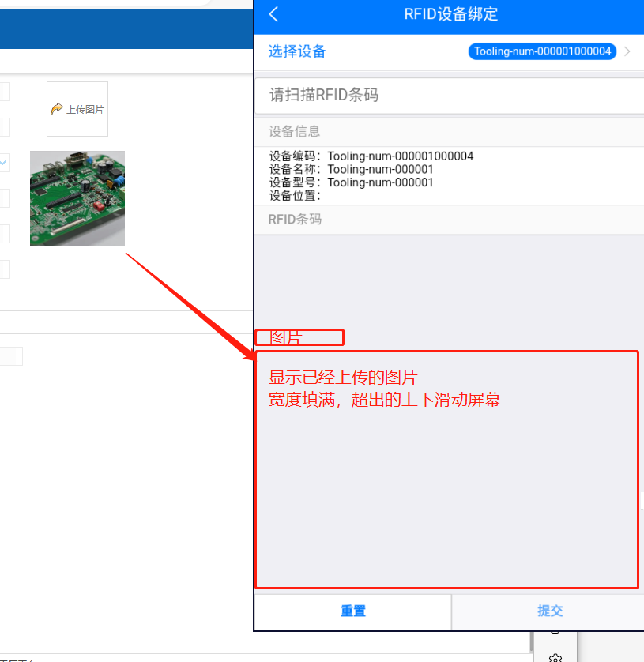Open the circuit board image thumbnail

77,198
